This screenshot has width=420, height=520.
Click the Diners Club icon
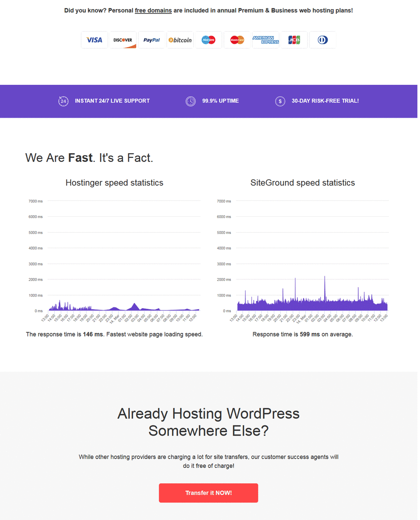coord(323,40)
